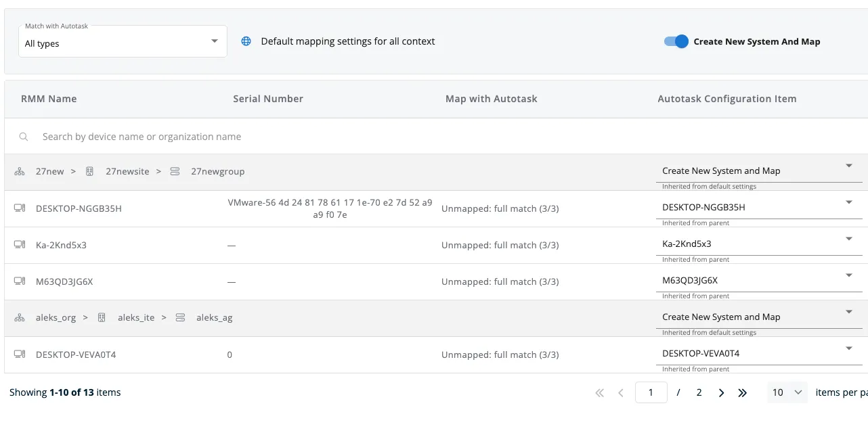Click the group icon before aleks_ag

coord(180,318)
